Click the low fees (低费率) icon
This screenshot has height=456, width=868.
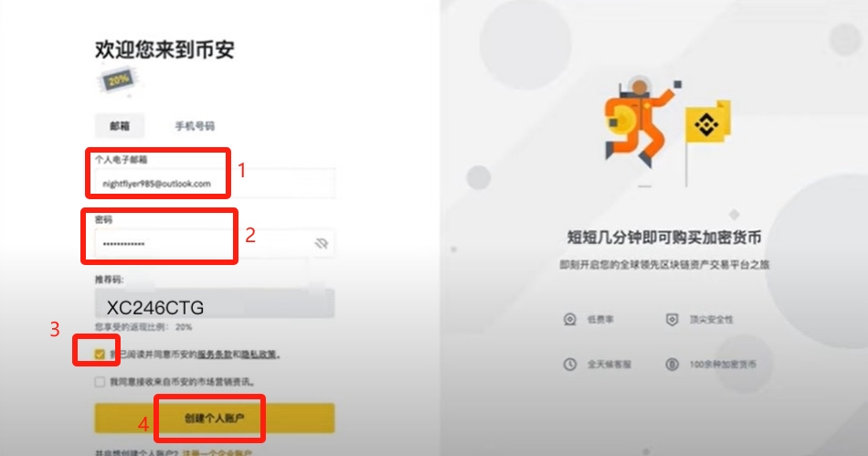coord(569,319)
